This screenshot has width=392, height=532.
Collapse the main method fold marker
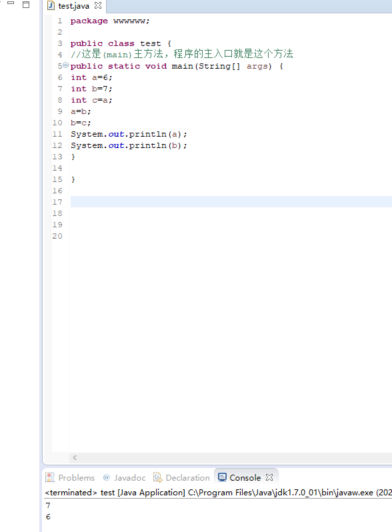pos(65,65)
